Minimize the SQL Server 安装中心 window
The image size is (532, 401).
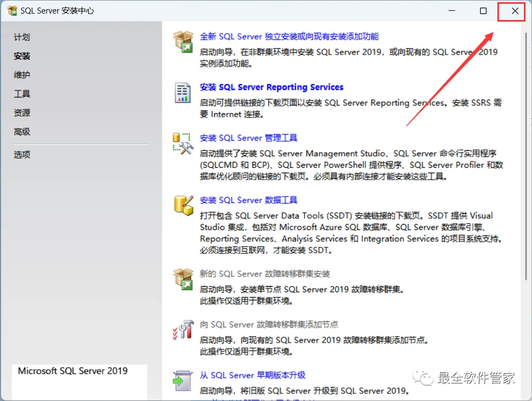pyautogui.click(x=452, y=10)
